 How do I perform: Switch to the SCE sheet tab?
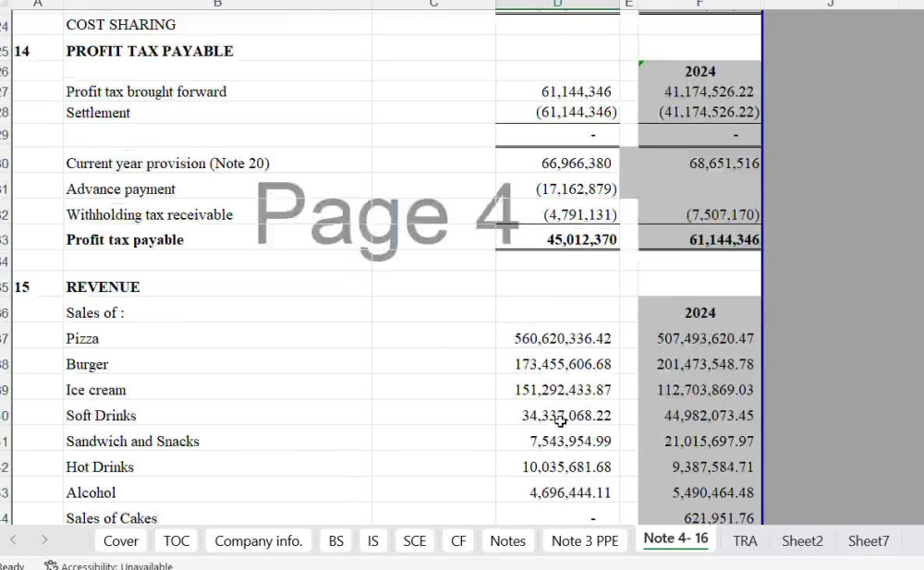tap(414, 540)
